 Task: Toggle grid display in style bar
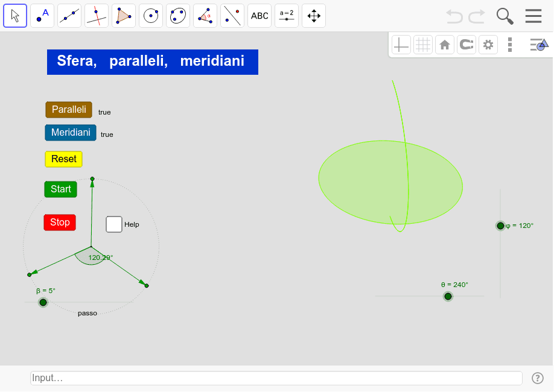(423, 45)
